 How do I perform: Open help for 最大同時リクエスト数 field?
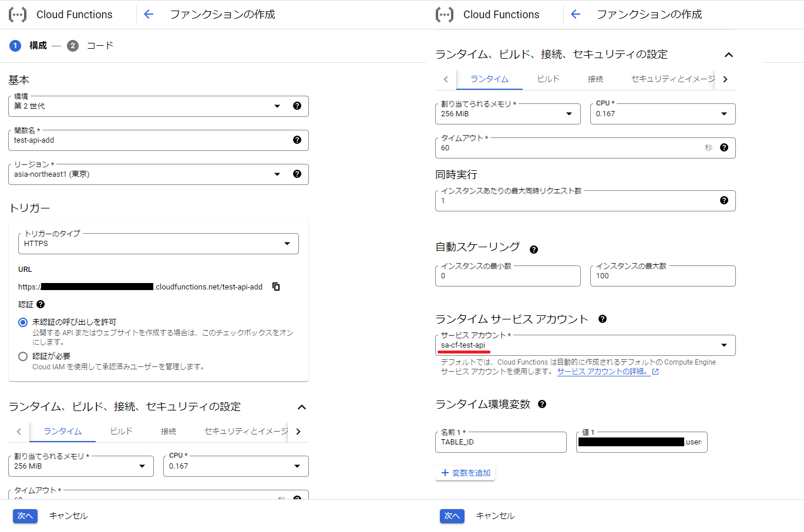(724, 200)
